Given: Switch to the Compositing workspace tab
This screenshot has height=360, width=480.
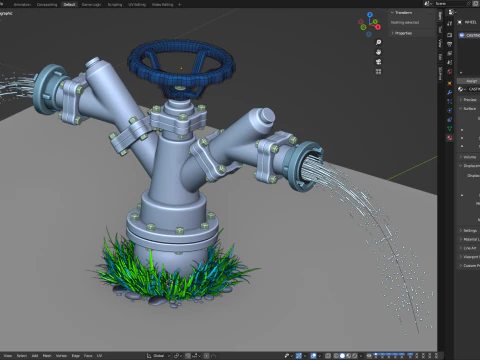Looking at the screenshot, I should [x=47, y=4].
